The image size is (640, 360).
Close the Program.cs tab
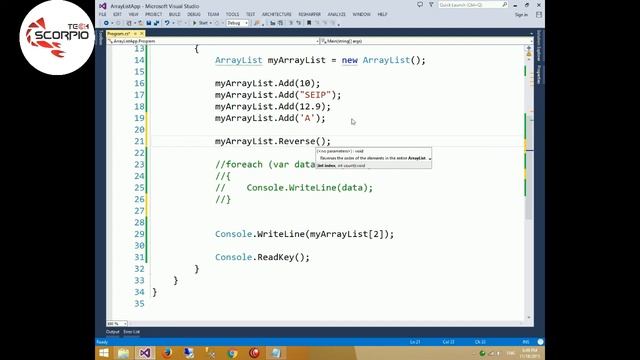(142, 33)
